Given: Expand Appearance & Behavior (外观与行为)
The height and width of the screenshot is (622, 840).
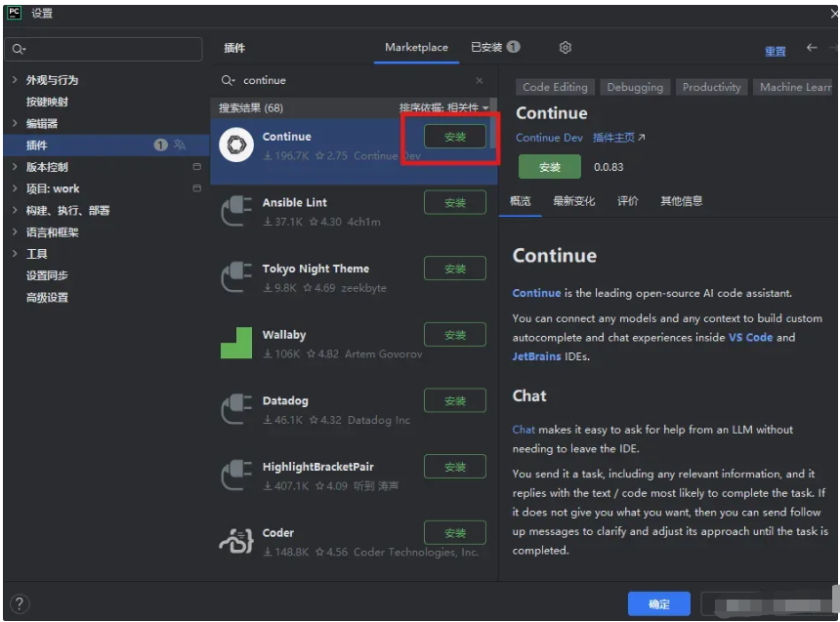Looking at the screenshot, I should pos(15,80).
